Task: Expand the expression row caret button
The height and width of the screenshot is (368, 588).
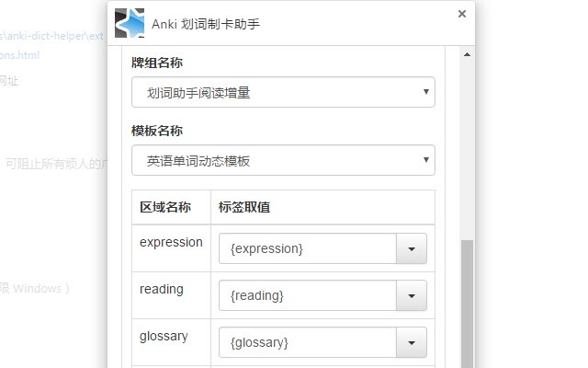Action: coord(411,248)
